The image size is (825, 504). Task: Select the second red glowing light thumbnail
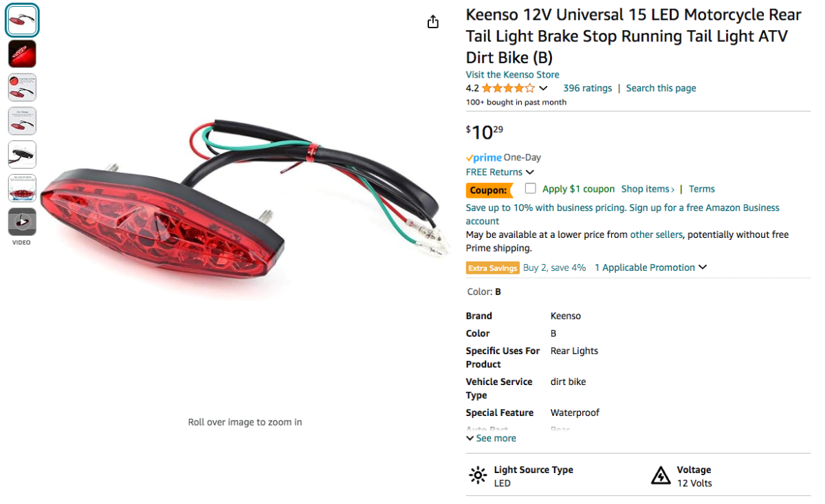(x=22, y=54)
